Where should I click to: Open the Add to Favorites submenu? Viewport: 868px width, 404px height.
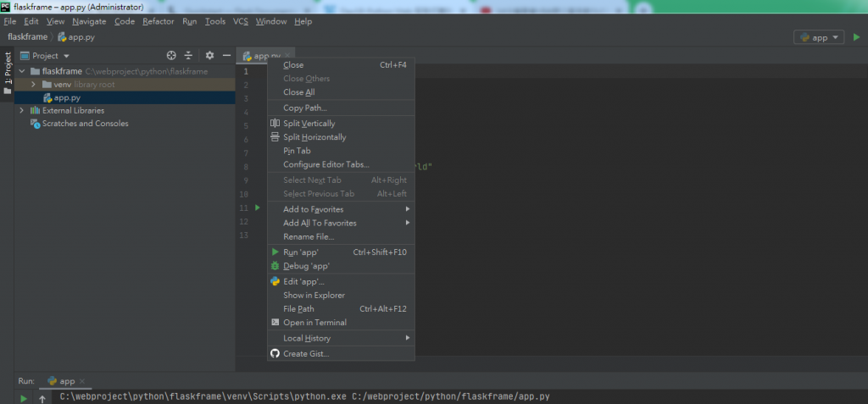tap(341, 209)
